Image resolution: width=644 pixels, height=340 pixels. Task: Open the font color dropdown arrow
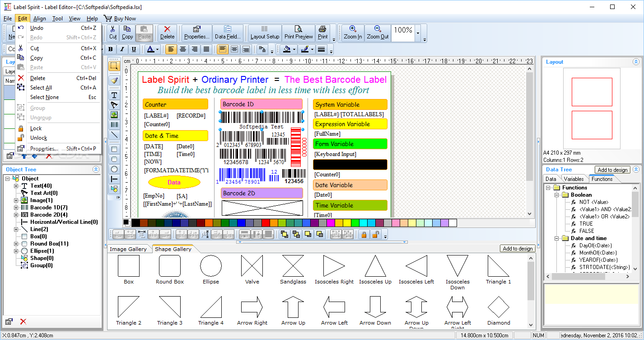158,49
